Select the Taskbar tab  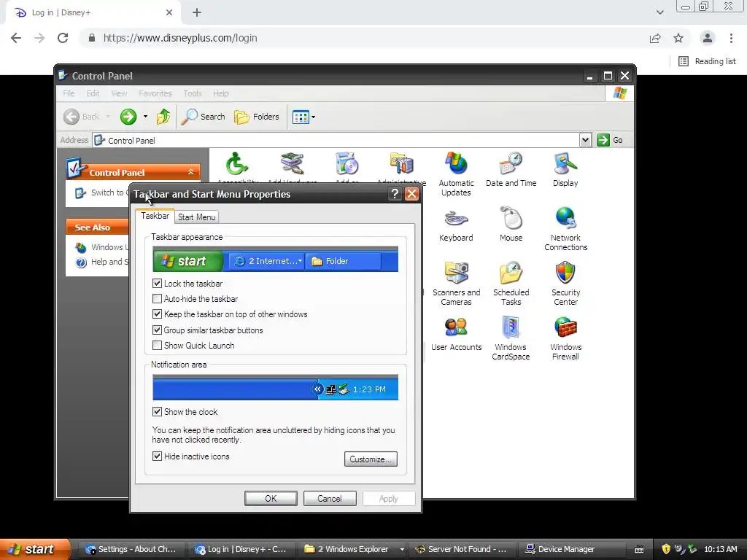(155, 216)
